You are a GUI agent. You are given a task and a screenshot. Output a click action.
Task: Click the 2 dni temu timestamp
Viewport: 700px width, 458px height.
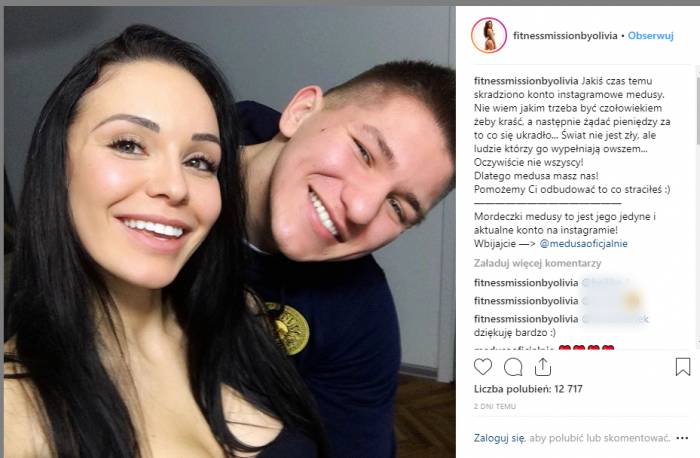pos(495,406)
